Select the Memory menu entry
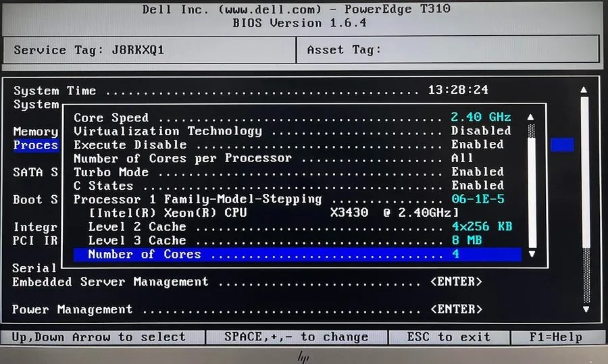Screen dimensions: 608x364 pos(36,132)
